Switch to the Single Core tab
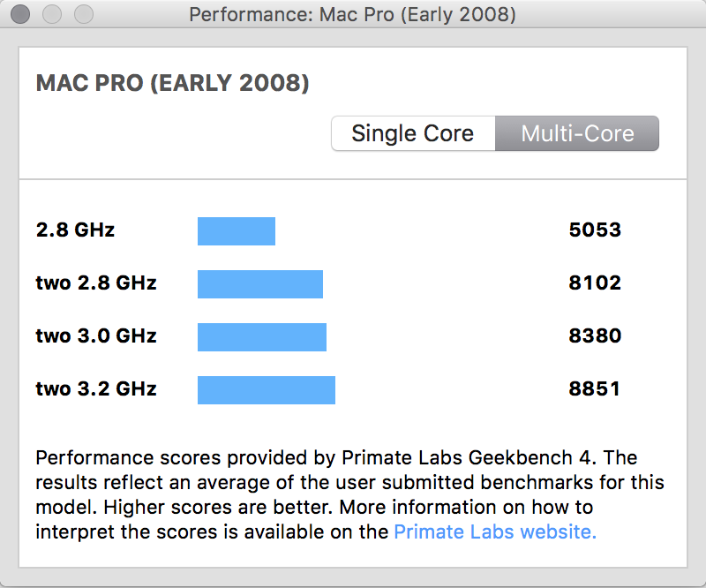This screenshot has height=588, width=706. (412, 134)
